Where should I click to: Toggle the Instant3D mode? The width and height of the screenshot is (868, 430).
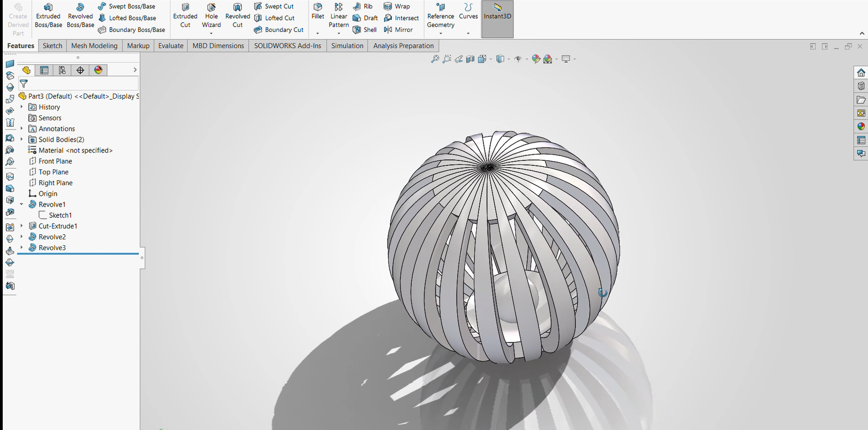(x=498, y=18)
